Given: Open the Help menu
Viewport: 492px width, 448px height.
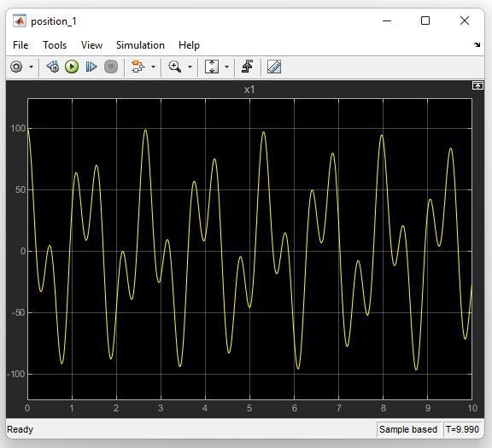Looking at the screenshot, I should tap(189, 45).
